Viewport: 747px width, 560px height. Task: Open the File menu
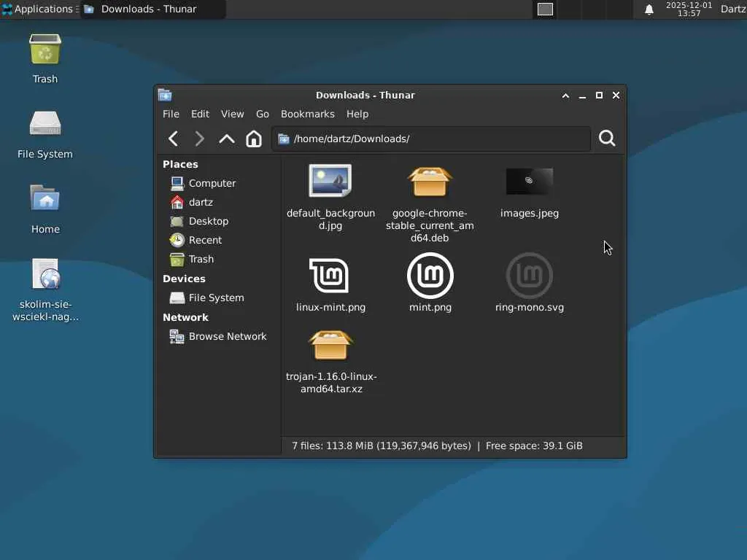pos(171,114)
